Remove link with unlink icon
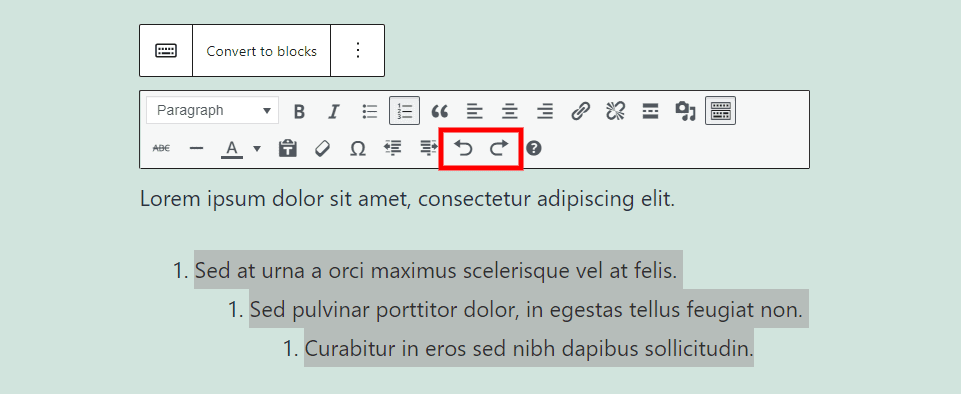This screenshot has width=961, height=394. [615, 111]
